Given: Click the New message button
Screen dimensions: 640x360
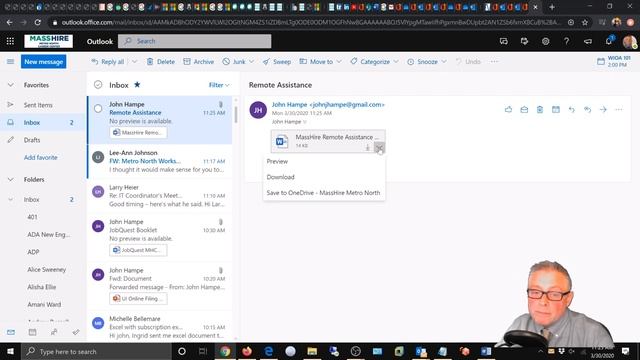Looking at the screenshot, I should point(43,62).
